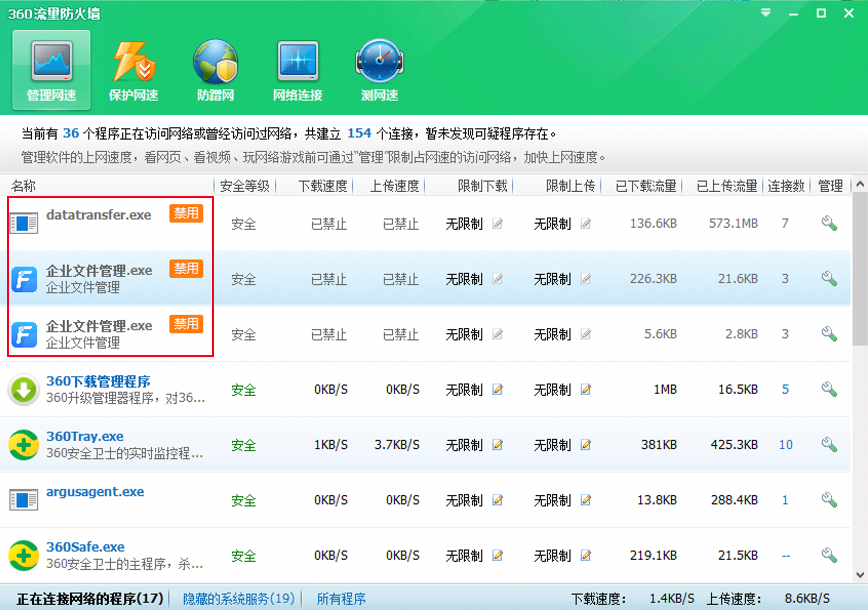Viewport: 868px width, 610px height.
Task: Click the 573.1MB uploaded traffic value
Action: pyautogui.click(x=733, y=223)
